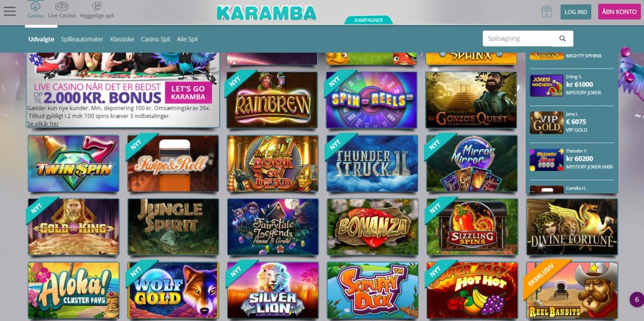Screen dimensions: 644x321
Task: Open the hamburger menu icon
Action: pos(9,11)
